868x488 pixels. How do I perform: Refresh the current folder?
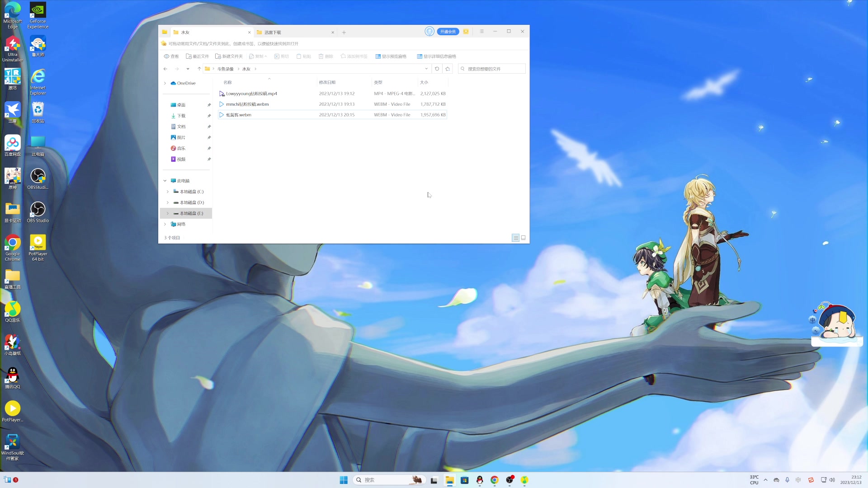pos(437,69)
